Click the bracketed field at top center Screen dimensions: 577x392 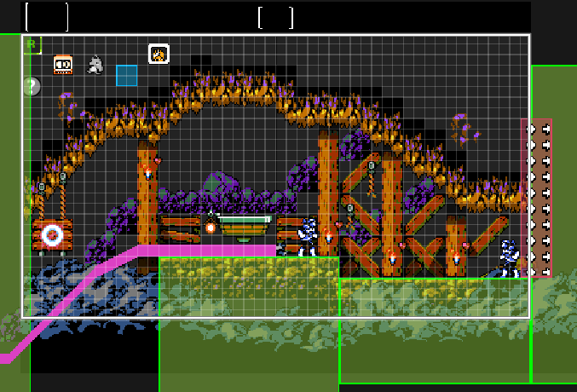point(276,17)
